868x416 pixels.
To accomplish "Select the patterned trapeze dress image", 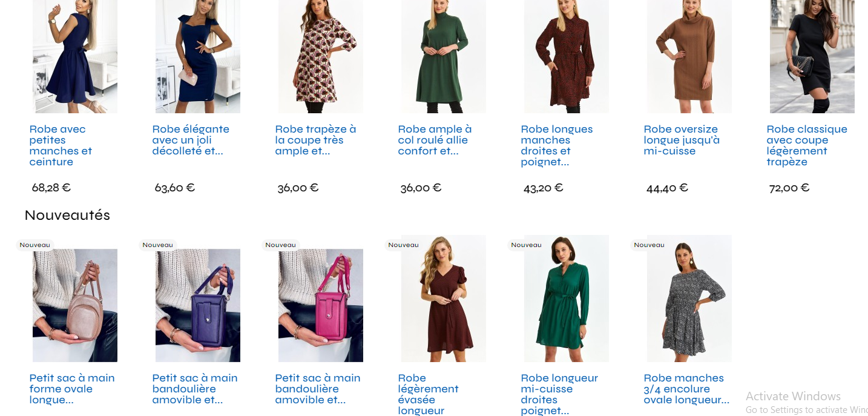I will pyautogui.click(x=320, y=56).
